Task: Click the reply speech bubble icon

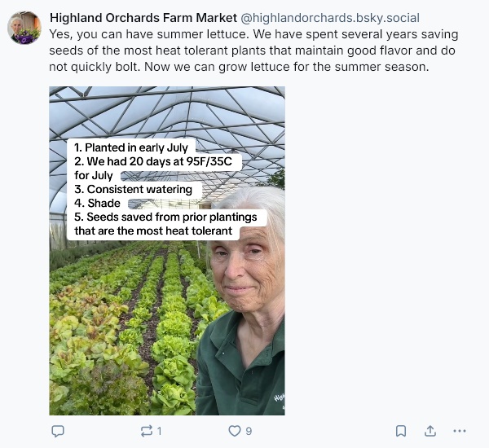Action: pyautogui.click(x=58, y=431)
